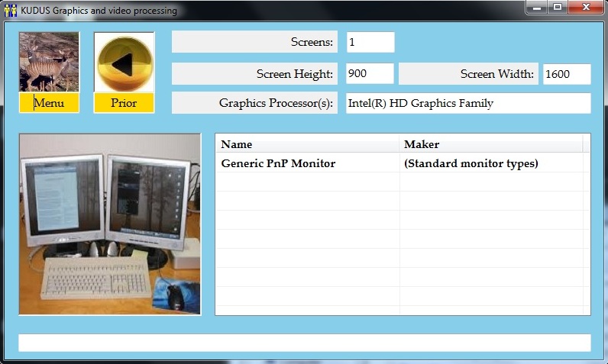Click the Screen Width field showing 1600
This screenshot has height=364, width=608.
point(566,74)
